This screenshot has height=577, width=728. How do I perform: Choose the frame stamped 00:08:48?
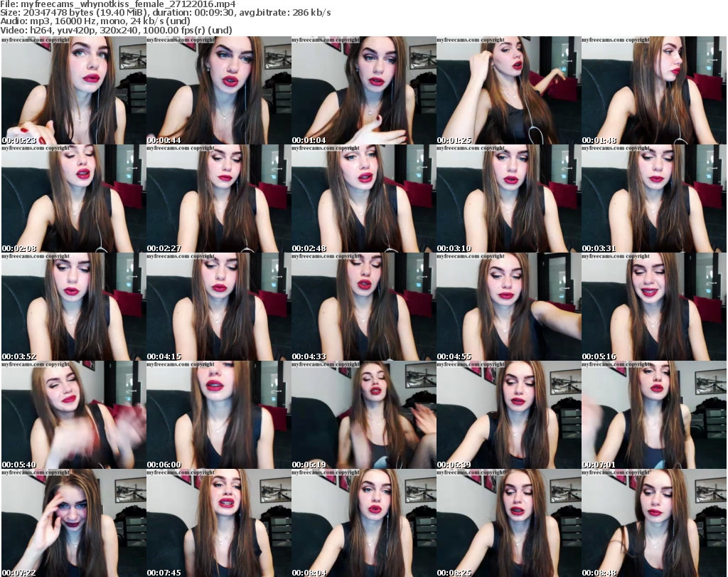point(654,523)
